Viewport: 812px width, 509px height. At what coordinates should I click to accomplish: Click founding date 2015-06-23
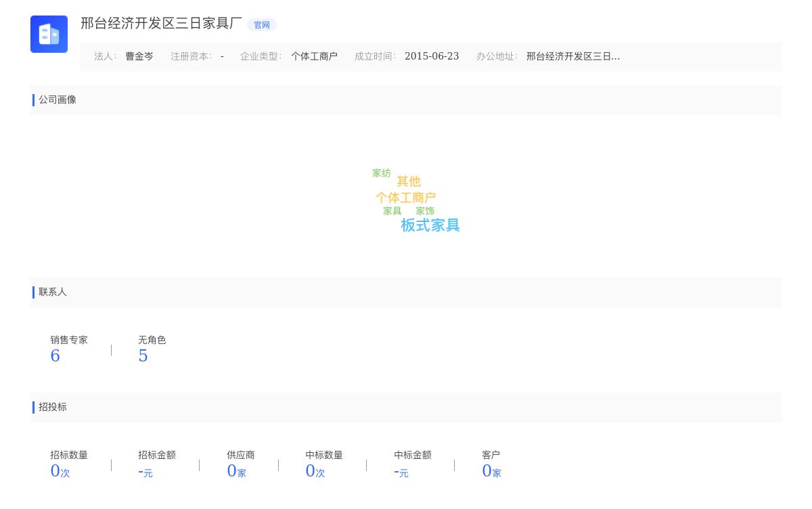432,56
